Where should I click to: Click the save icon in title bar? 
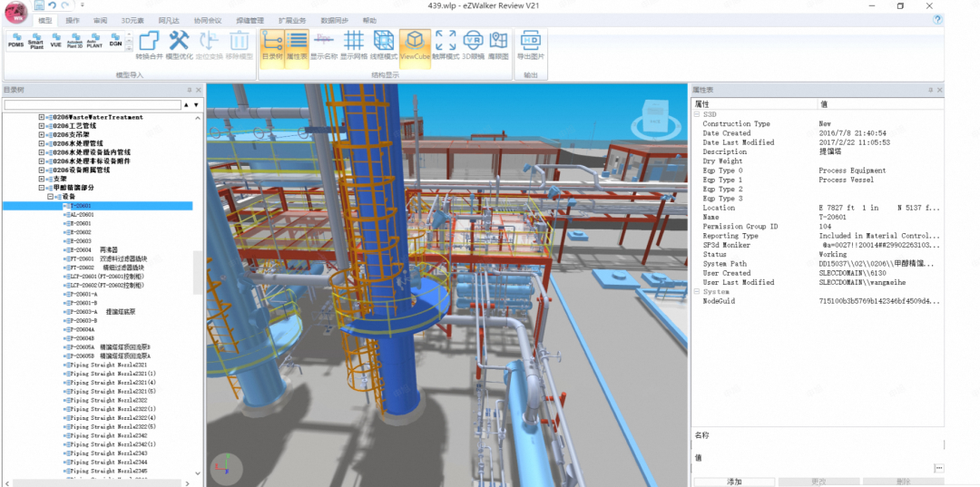[39, 5]
